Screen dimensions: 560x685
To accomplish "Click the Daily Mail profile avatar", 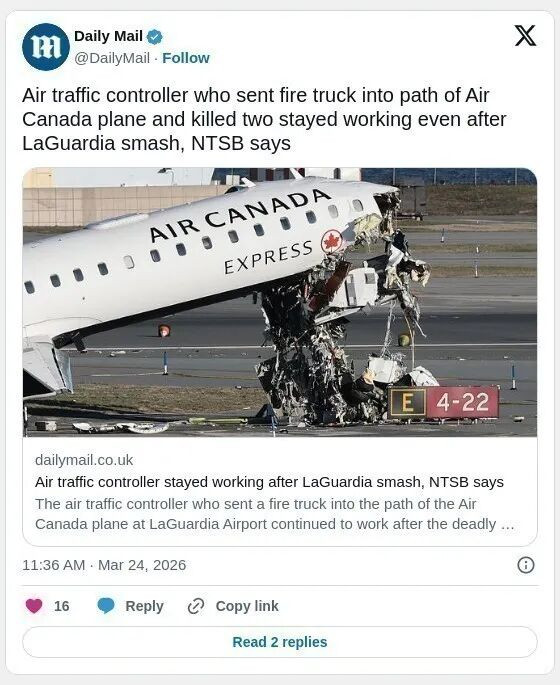I will pyautogui.click(x=46, y=47).
